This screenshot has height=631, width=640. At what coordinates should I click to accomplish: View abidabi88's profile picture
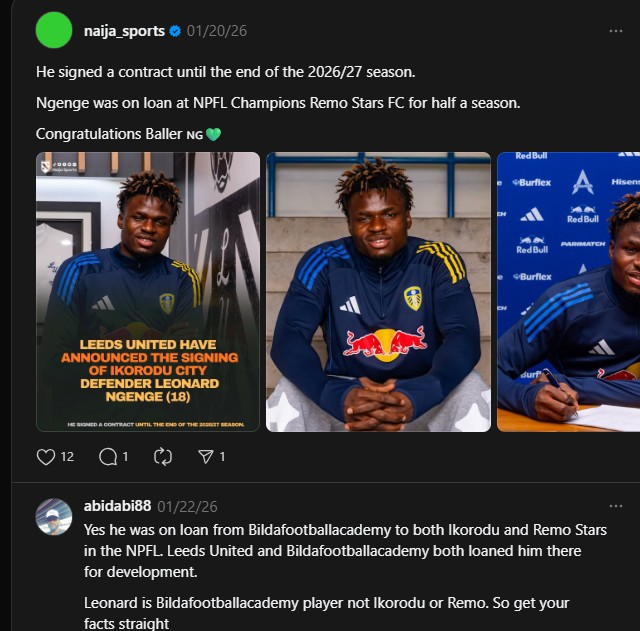pos(54,516)
